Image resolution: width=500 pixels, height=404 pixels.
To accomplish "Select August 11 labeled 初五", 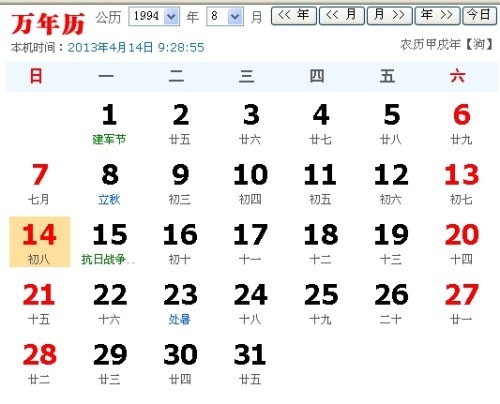I will tap(321, 183).
